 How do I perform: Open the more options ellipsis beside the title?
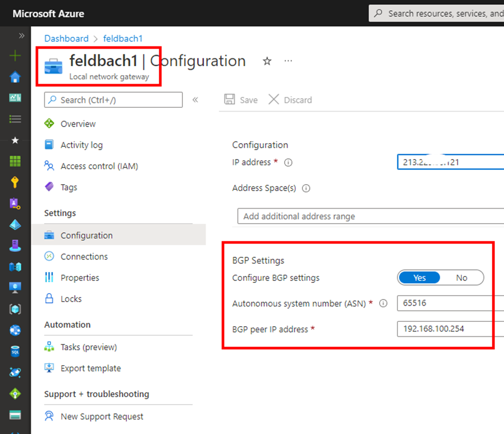pyautogui.click(x=289, y=60)
